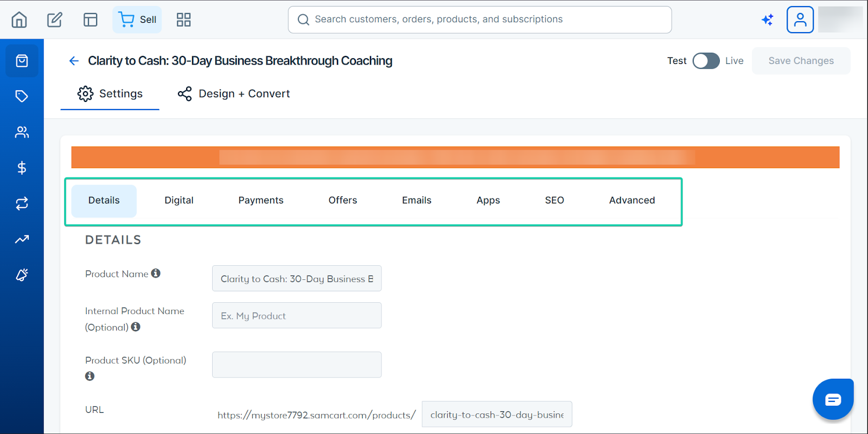The width and height of the screenshot is (868, 434).
Task: Open the home icon in top bar
Action: (x=19, y=20)
